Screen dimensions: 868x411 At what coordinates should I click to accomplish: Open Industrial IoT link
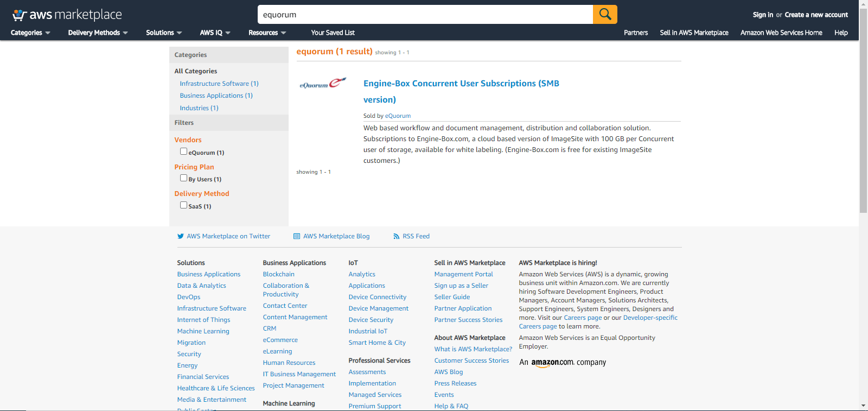(368, 331)
